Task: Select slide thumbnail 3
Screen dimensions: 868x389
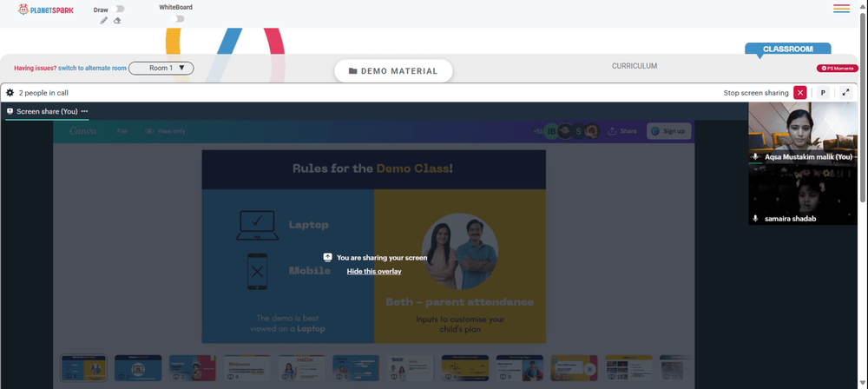Action: [x=193, y=368]
